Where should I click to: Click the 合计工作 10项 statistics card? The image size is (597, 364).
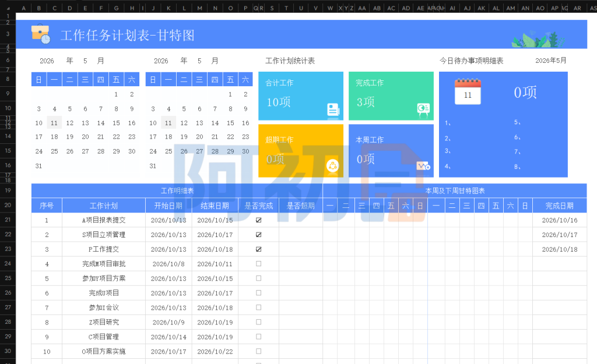point(301,96)
